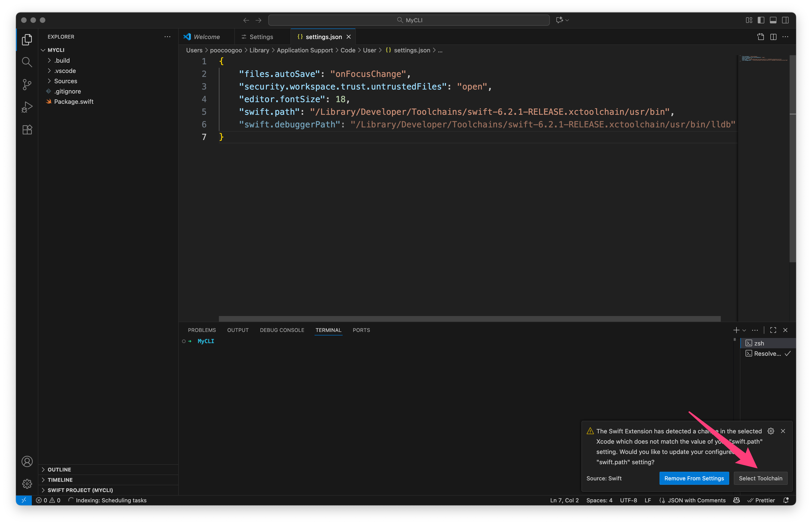The width and height of the screenshot is (812, 525).
Task: Toggle the bottom panel visibility
Action: [773, 20]
